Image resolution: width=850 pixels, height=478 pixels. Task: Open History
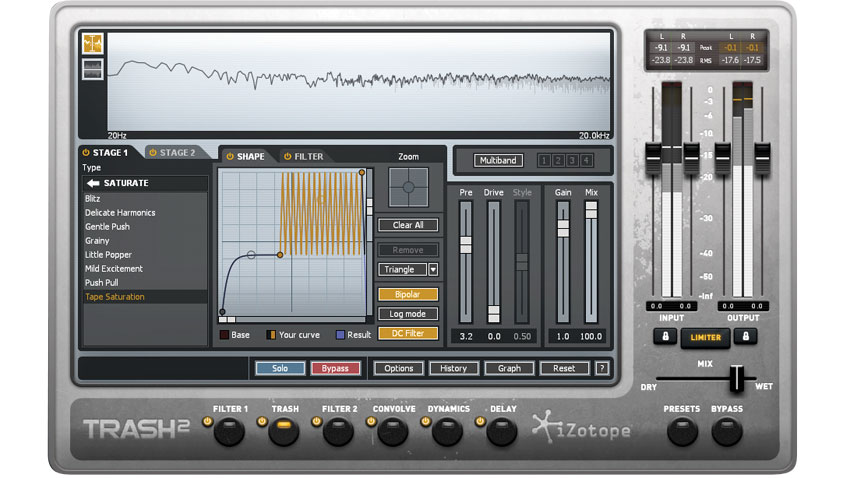[x=454, y=369]
